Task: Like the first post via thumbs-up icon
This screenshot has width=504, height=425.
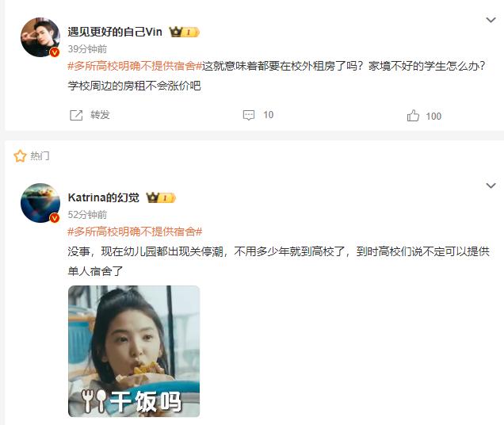Action: click(x=413, y=116)
